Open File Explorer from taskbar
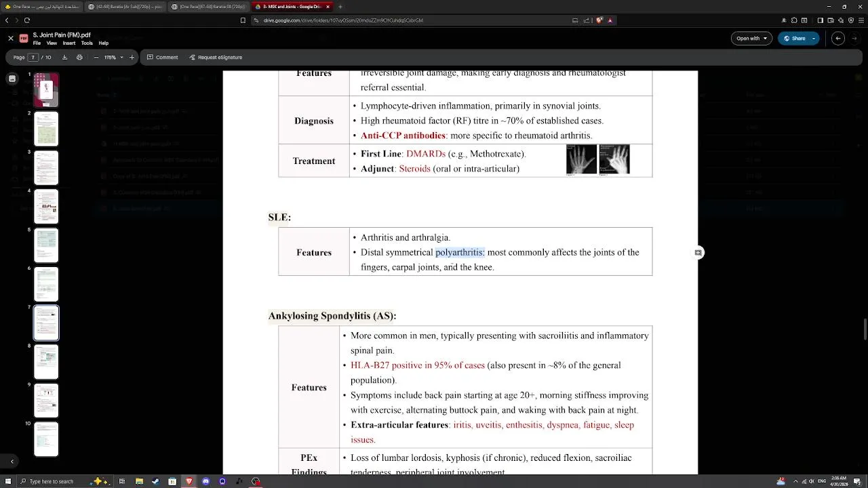Screen dimensions: 868x488 [x=139, y=481]
